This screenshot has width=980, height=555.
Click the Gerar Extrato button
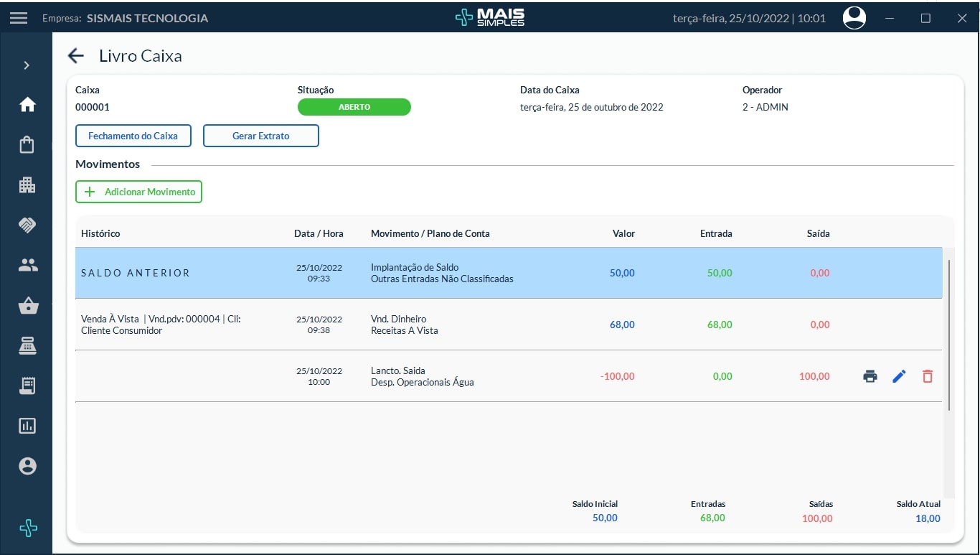(x=260, y=136)
